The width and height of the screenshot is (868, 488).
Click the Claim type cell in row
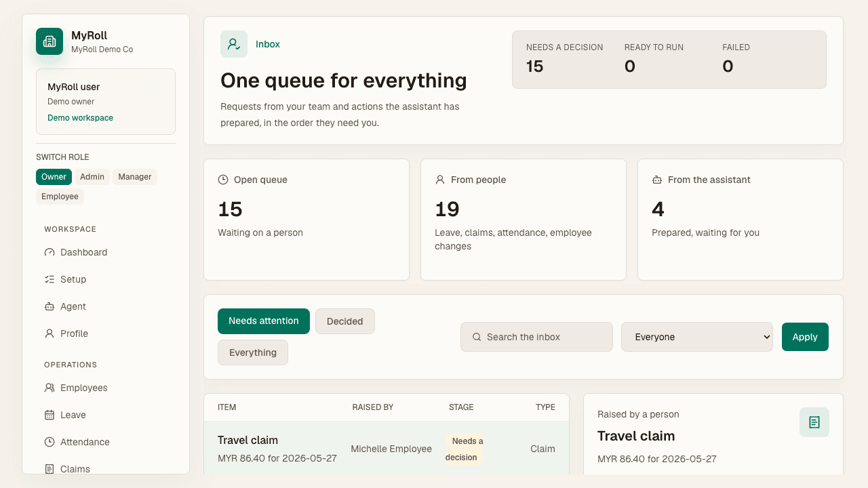click(542, 449)
